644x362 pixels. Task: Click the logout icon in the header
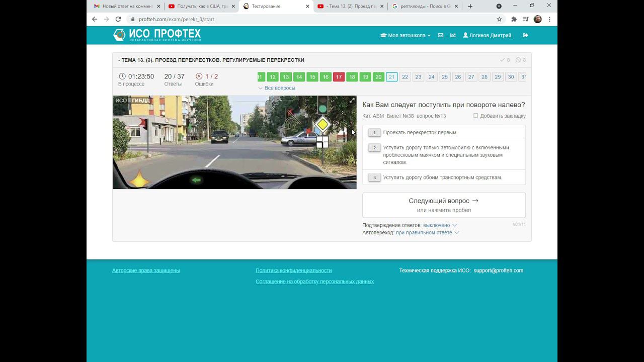[525, 35]
